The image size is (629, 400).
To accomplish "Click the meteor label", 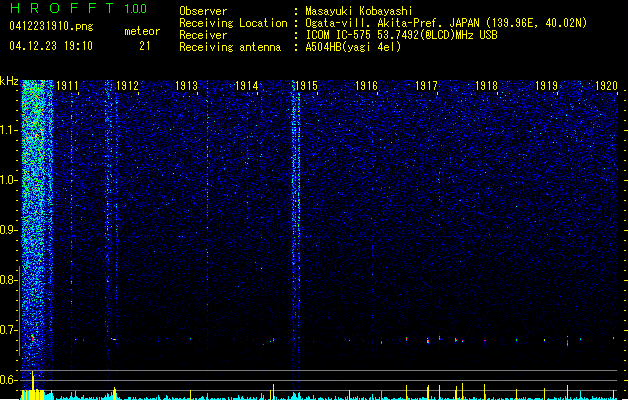I will click(142, 31).
